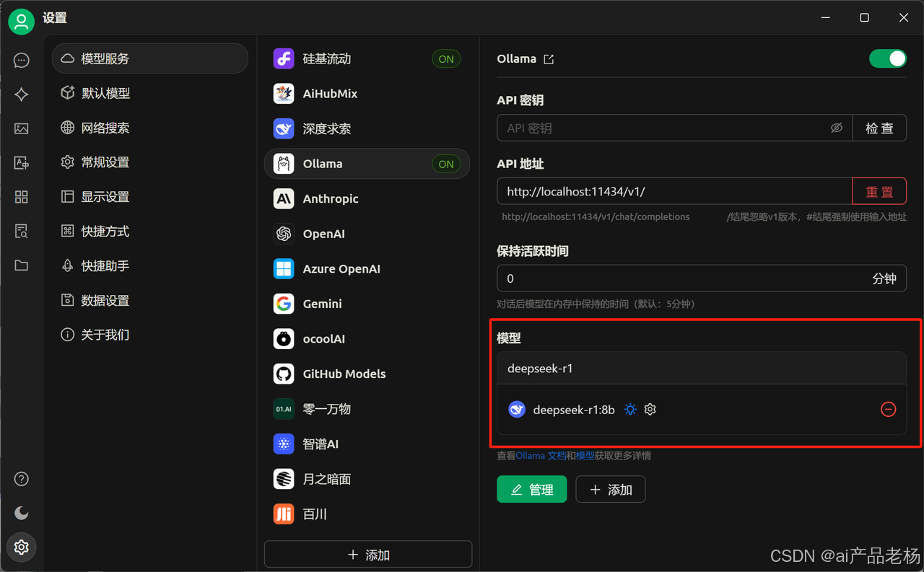This screenshot has width=924, height=572.
Task: Remove deepseek-r1:8b with red minus icon
Action: 889,409
